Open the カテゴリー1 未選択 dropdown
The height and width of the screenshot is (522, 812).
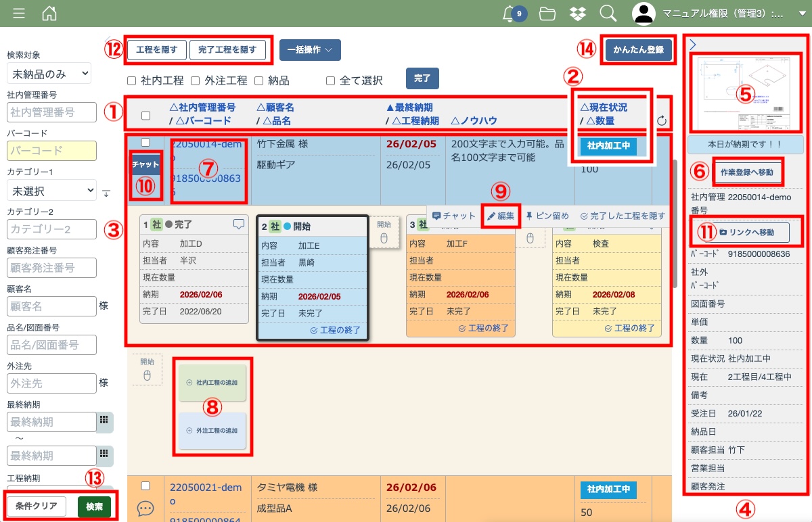tap(51, 191)
